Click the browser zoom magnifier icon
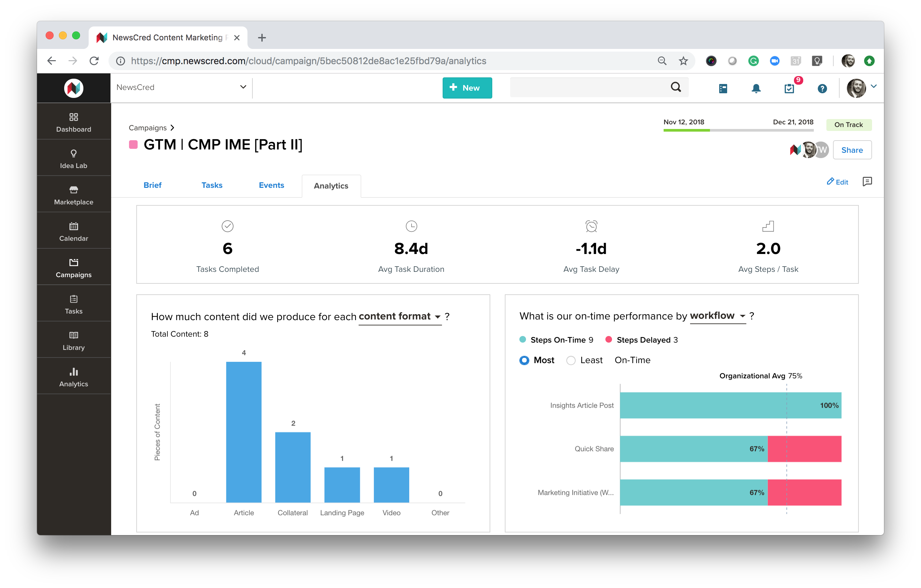The width and height of the screenshot is (921, 588). (662, 61)
